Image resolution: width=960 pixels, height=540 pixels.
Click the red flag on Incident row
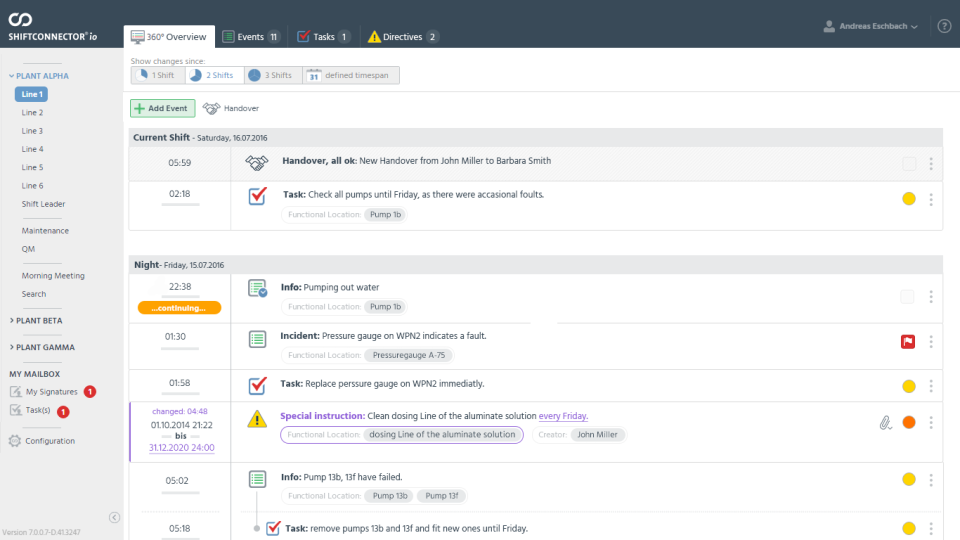tap(908, 342)
